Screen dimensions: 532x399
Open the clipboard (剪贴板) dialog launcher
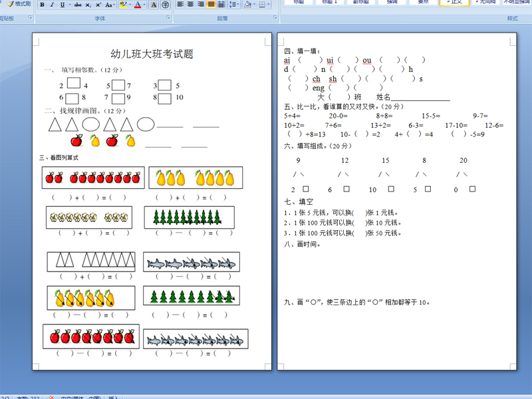[30, 17]
